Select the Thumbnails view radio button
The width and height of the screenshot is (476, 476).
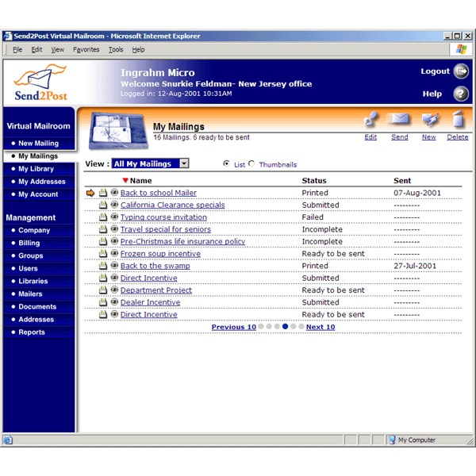click(251, 163)
